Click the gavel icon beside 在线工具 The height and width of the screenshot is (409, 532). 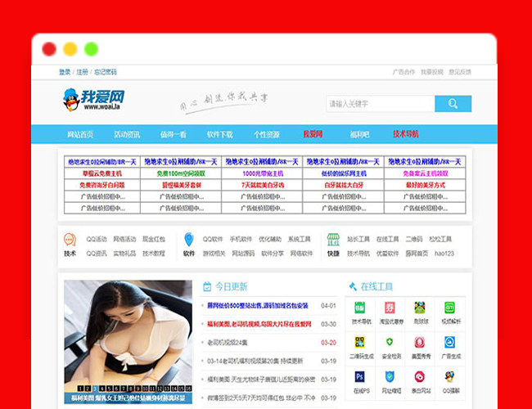pyautogui.click(x=353, y=286)
